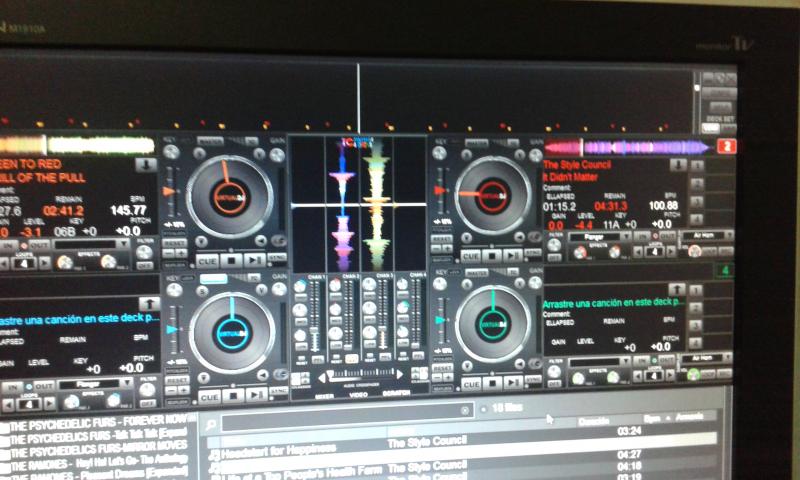Click the blue deck 3 jog wheel
The width and height of the screenshot is (800, 480).
coord(232,333)
